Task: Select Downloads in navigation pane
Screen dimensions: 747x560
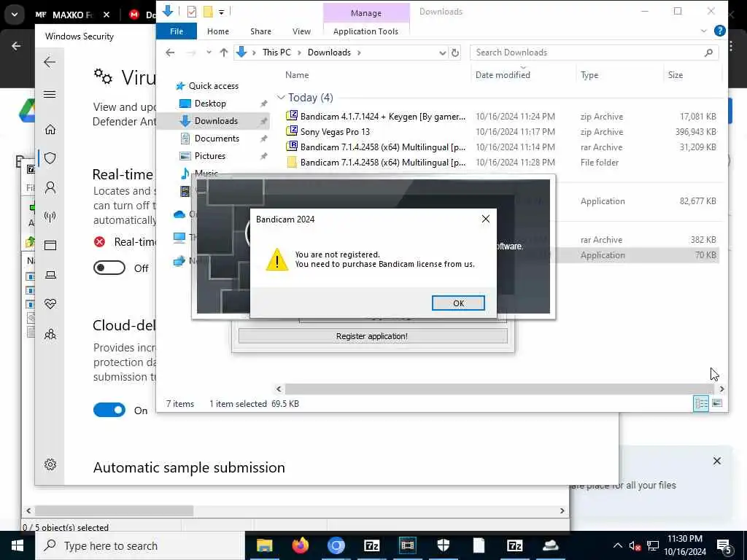Action: 215,121
